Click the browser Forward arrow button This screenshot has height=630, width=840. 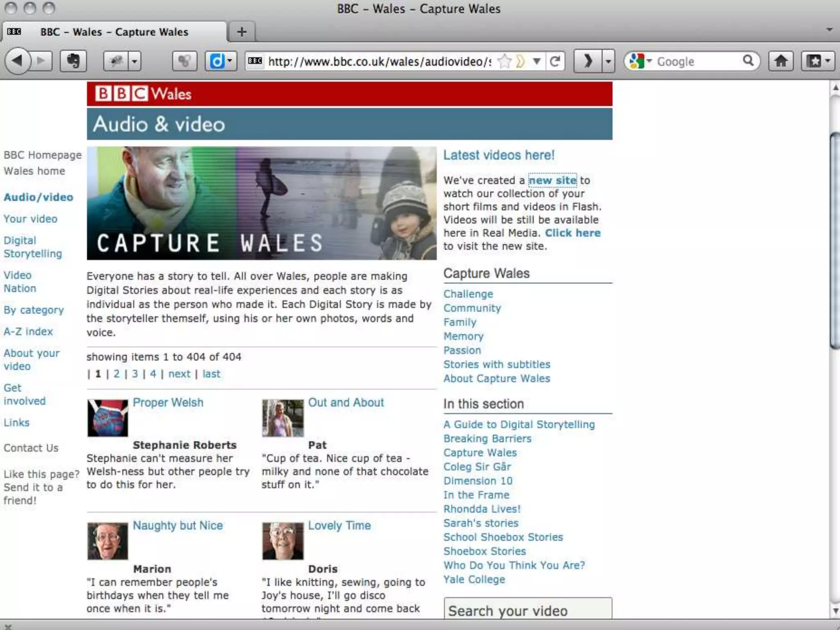click(41, 61)
